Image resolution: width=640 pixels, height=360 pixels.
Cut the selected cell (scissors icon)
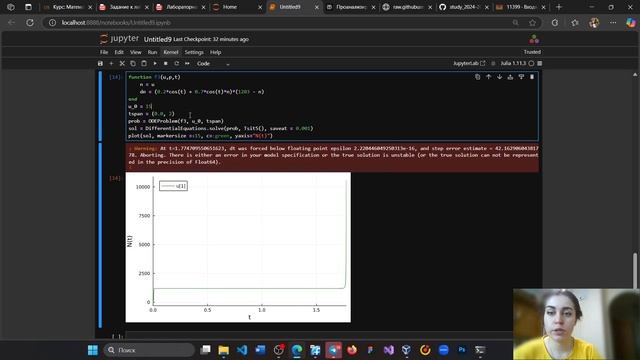(x=122, y=64)
